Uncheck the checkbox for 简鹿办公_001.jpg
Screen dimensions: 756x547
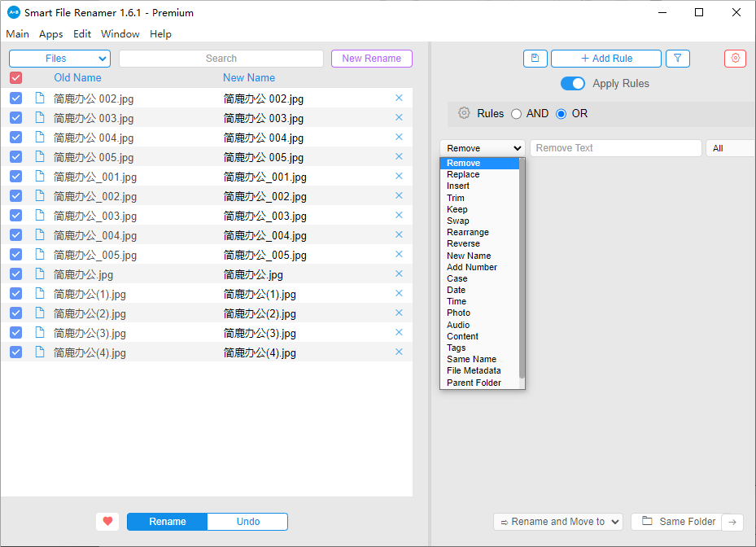pyautogui.click(x=15, y=177)
